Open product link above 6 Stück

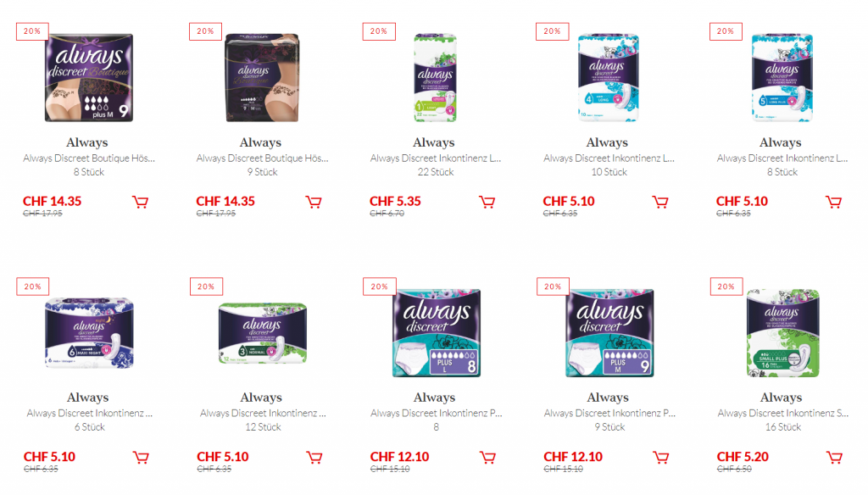point(89,413)
